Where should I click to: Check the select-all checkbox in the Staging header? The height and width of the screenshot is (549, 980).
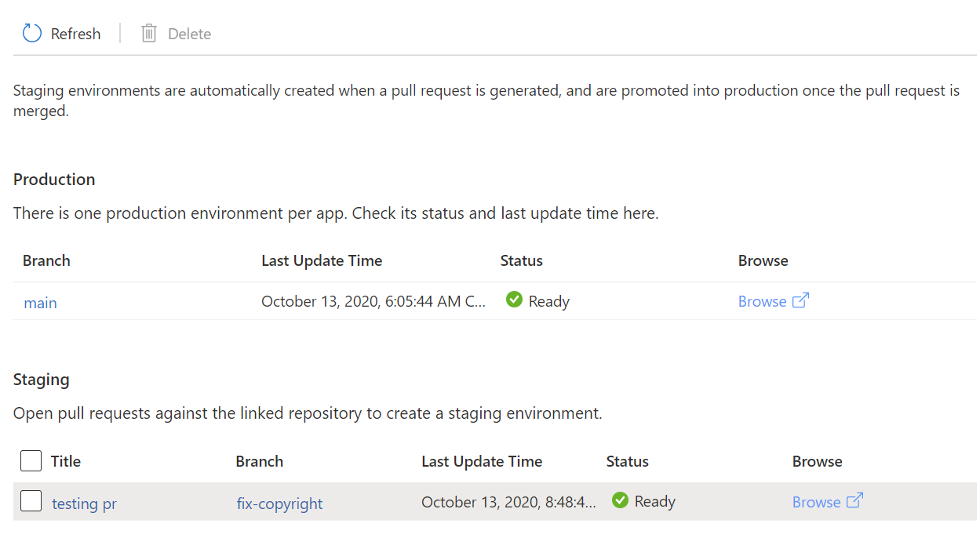tap(31, 460)
